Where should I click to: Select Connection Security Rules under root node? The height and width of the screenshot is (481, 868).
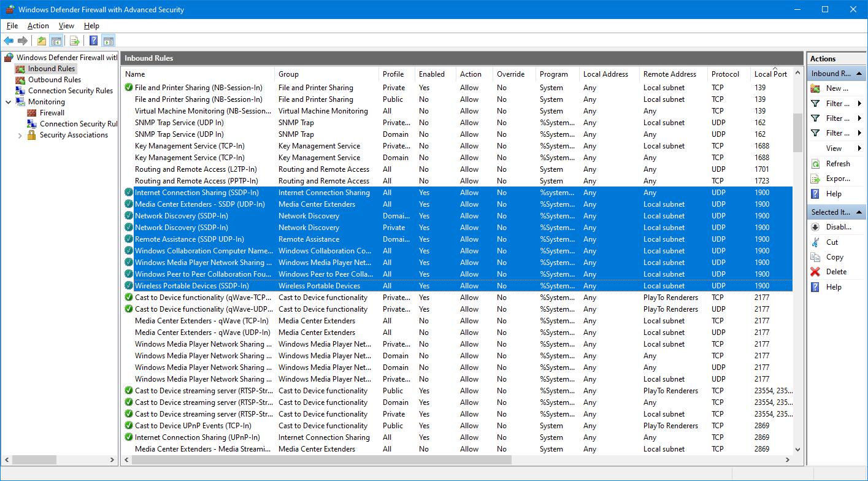[71, 91]
